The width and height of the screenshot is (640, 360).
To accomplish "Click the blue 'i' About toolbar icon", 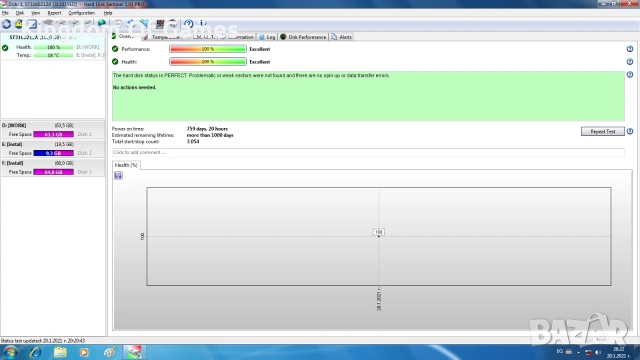I will click(x=203, y=24).
